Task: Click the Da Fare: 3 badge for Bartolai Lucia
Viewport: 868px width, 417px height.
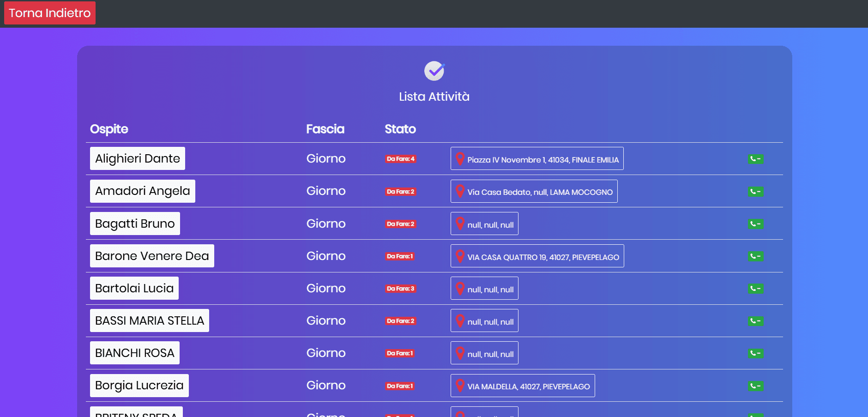Action: 400,289
